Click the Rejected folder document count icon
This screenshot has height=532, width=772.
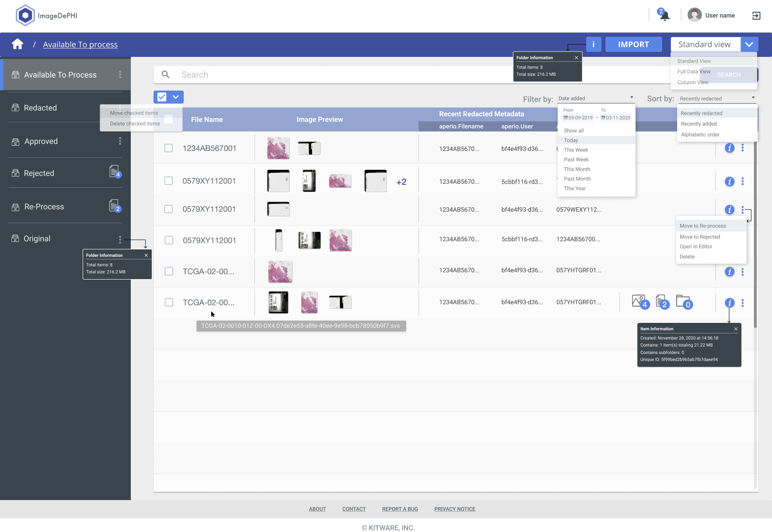point(115,171)
